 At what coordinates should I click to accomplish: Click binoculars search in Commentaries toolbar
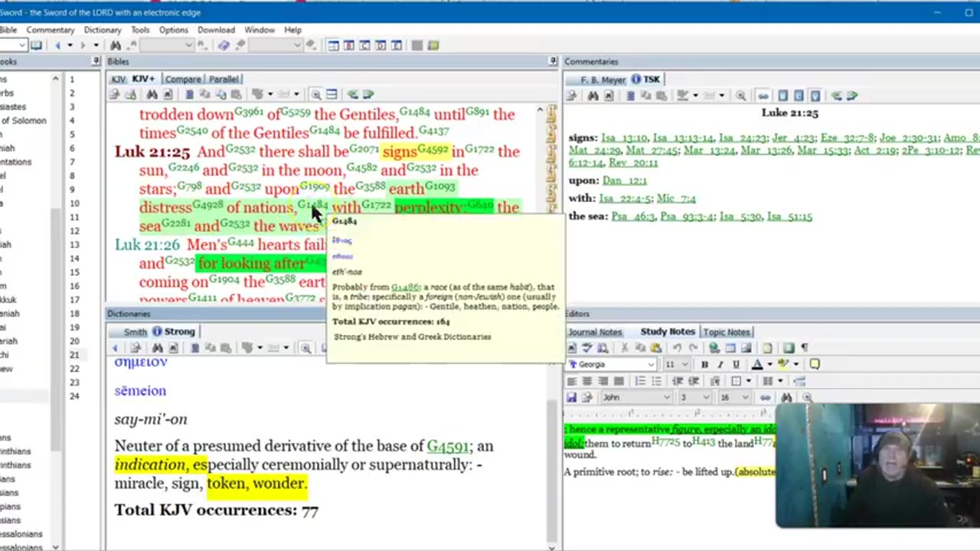point(593,96)
